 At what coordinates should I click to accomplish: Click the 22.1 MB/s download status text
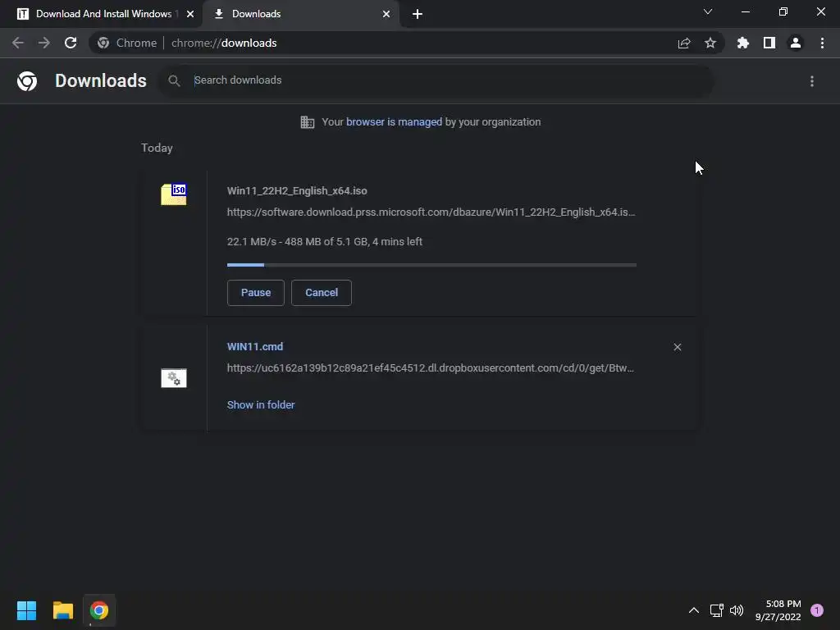(x=325, y=242)
